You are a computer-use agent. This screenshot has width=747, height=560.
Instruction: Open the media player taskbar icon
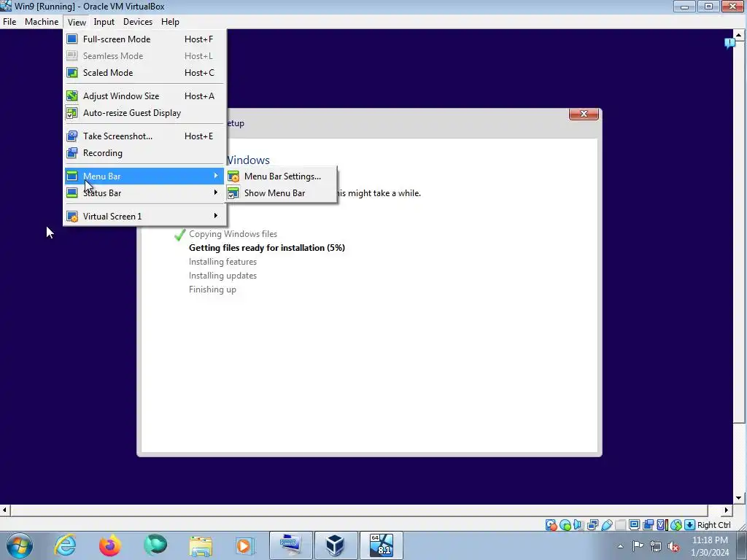click(x=245, y=545)
